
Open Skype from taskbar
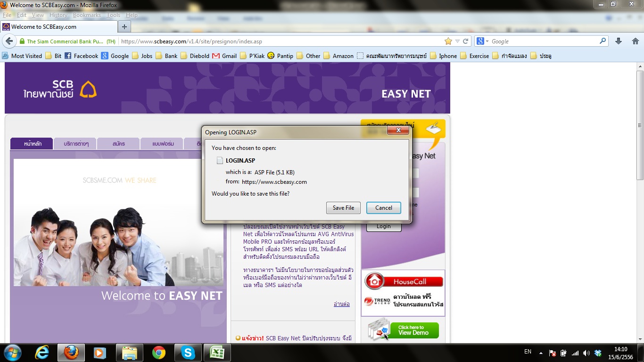click(188, 353)
